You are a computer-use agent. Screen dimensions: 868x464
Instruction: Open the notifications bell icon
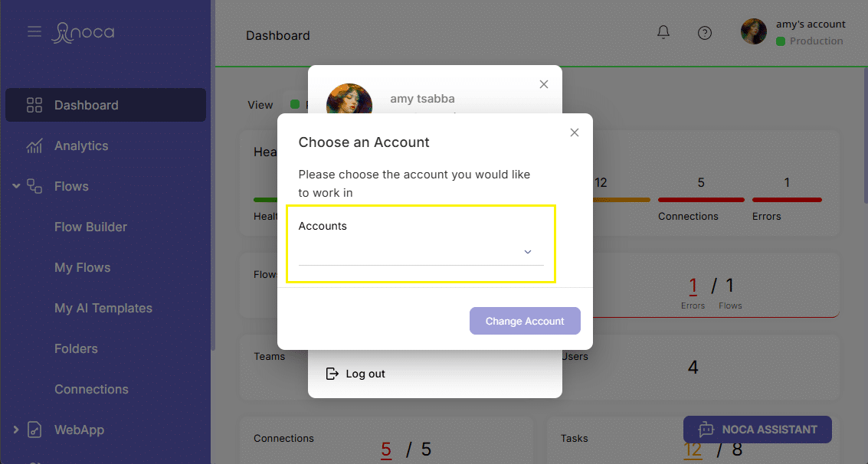click(663, 33)
